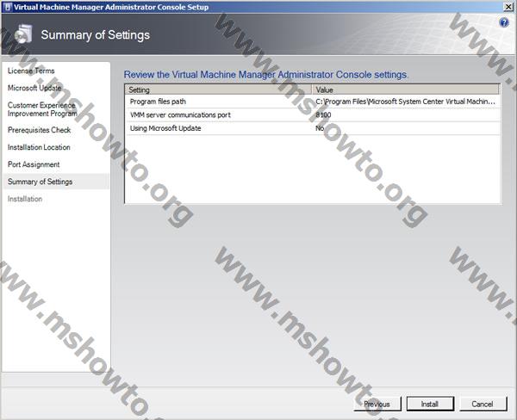Jump to Prerequisites Check step

point(40,130)
